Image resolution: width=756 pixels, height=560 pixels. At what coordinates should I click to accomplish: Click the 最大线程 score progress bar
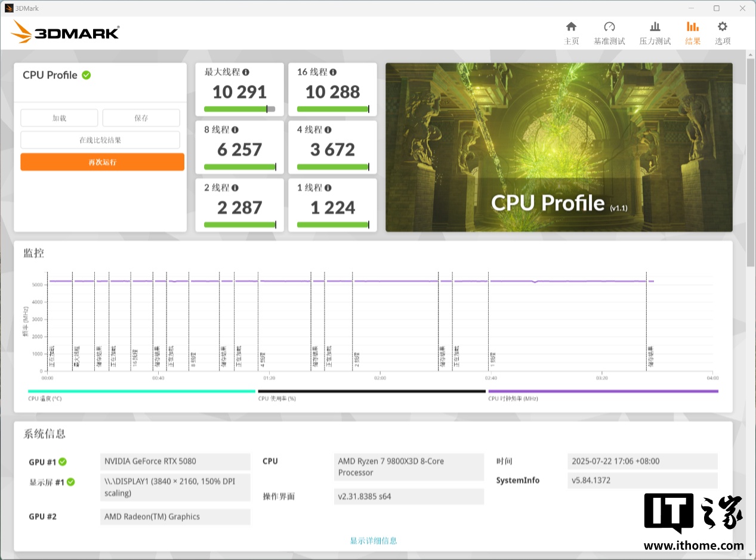coord(239,109)
